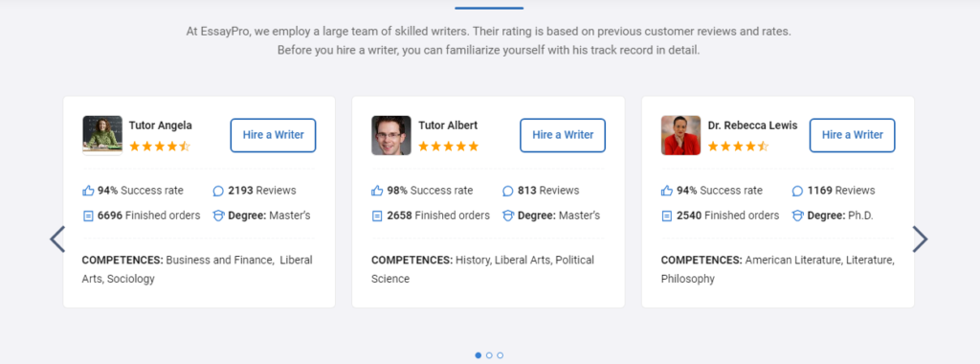Image resolution: width=980 pixels, height=364 pixels.
Task: Select the first carousel pagination dot
Action: coord(479,355)
